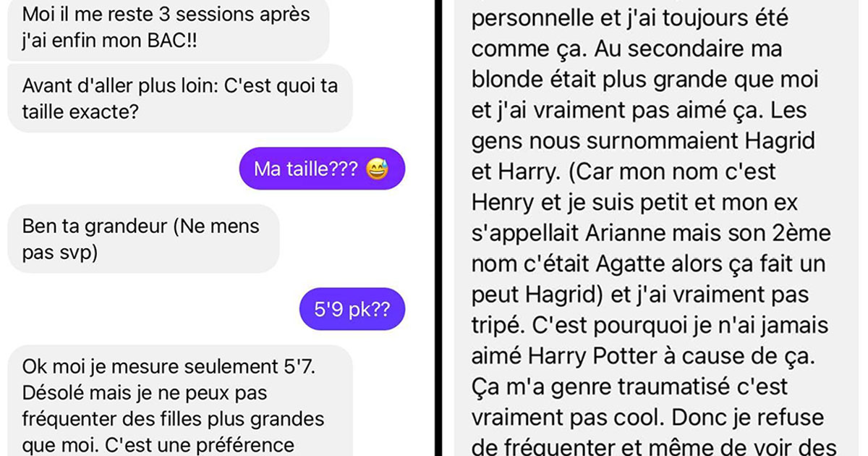Tap the message about '3 sessions après'
868x456 pixels.
point(169,27)
